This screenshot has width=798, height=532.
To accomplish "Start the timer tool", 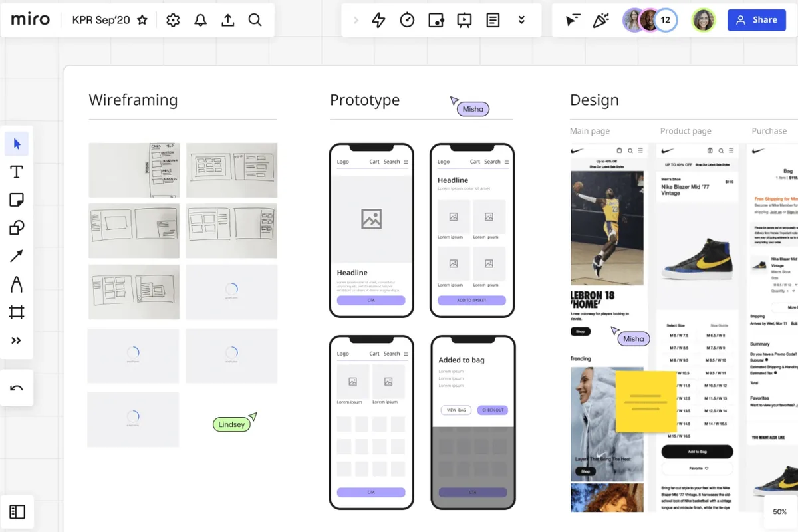I will [407, 21].
